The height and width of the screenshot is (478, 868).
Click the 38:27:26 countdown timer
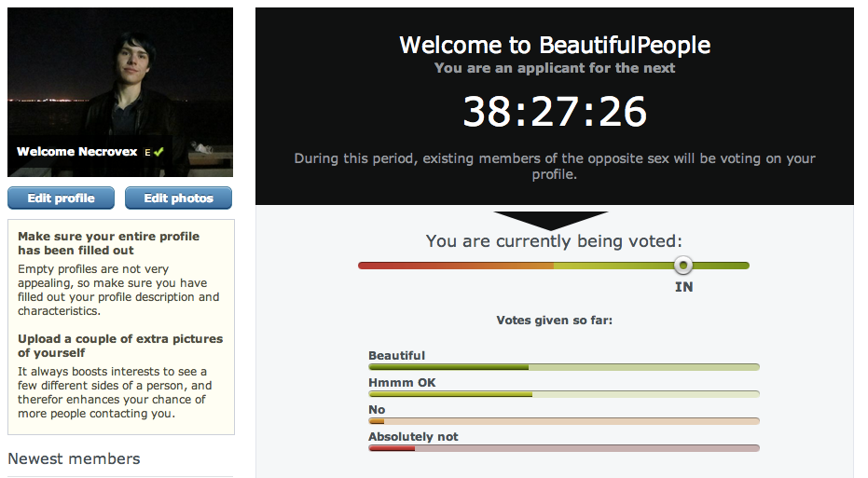coord(555,112)
